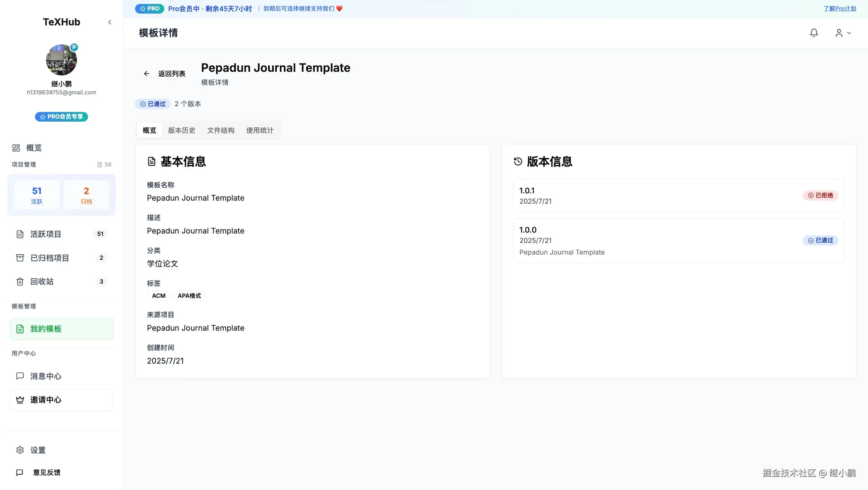Image resolution: width=868 pixels, height=490 pixels.
Task: Open the notification bell
Action: (x=814, y=33)
